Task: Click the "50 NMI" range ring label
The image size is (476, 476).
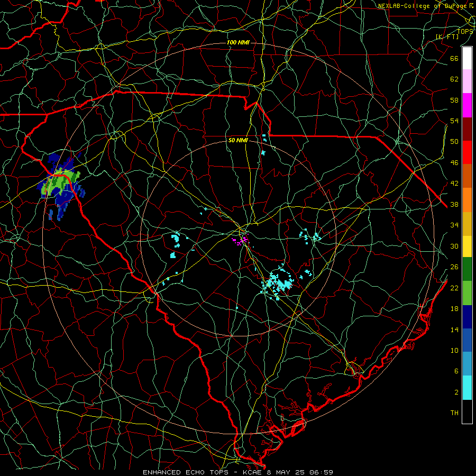Action: point(238,140)
